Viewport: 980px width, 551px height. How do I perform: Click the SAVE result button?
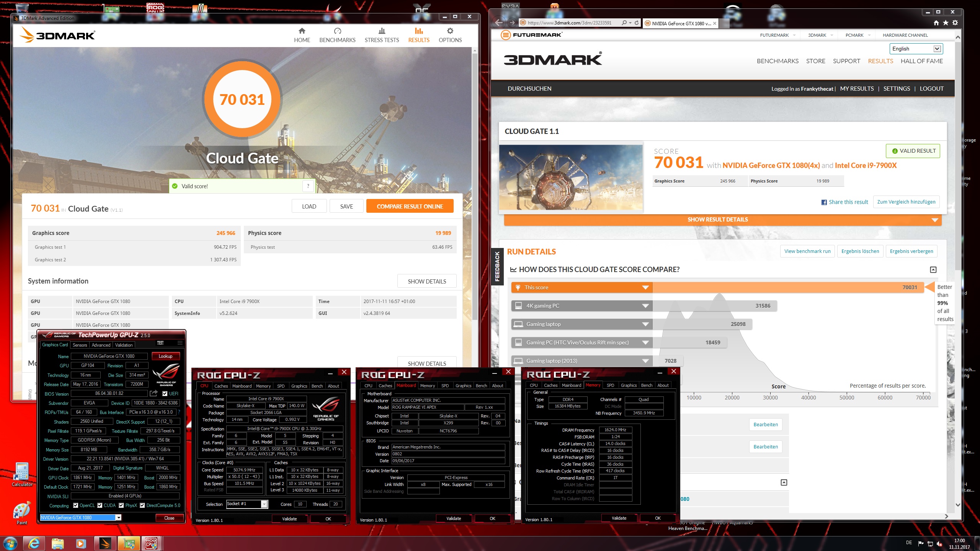click(346, 206)
